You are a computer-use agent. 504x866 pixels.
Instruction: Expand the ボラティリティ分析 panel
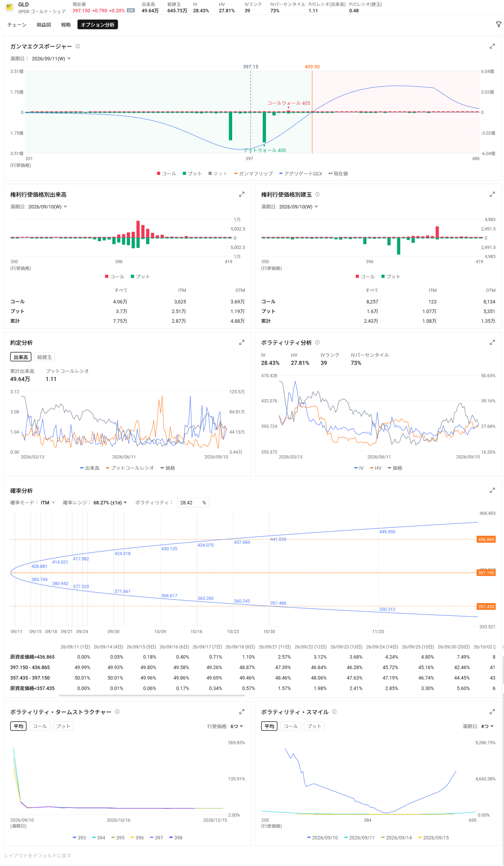492,342
